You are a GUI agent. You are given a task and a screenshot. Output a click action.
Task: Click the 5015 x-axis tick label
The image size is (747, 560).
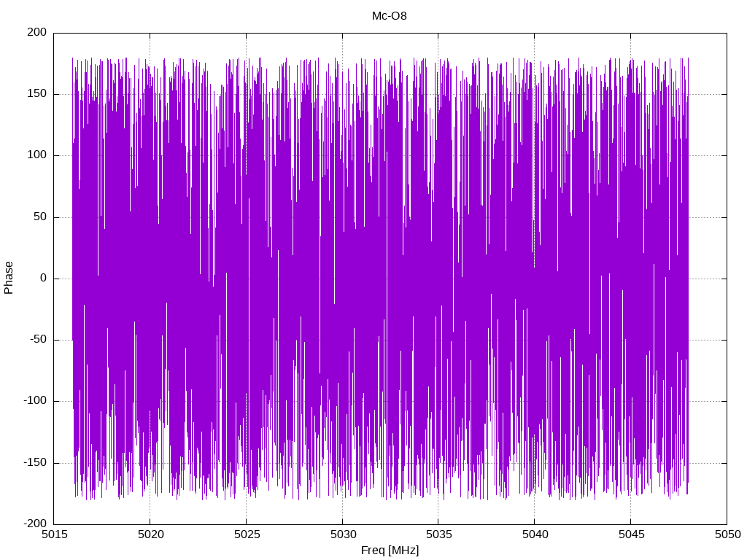[54, 534]
